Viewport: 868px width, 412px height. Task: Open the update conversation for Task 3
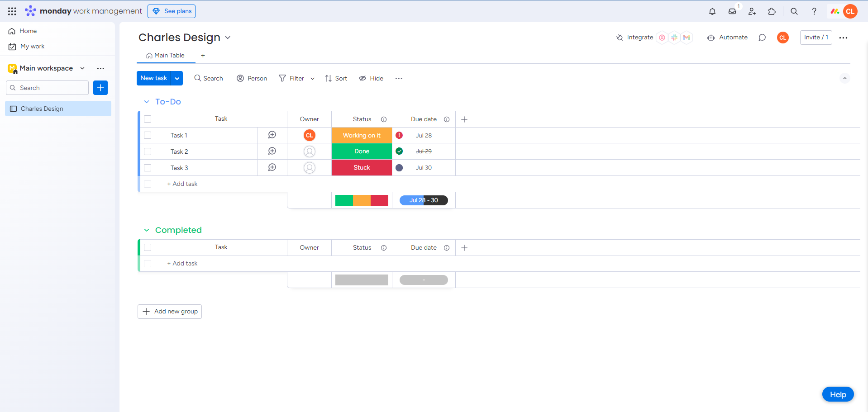pyautogui.click(x=272, y=167)
